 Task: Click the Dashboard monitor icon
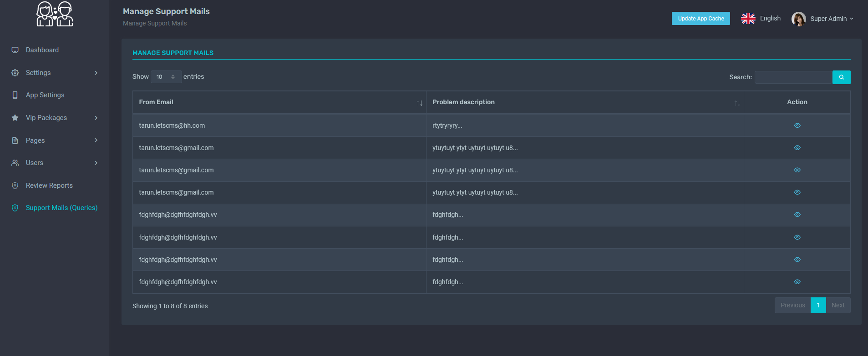(x=15, y=50)
